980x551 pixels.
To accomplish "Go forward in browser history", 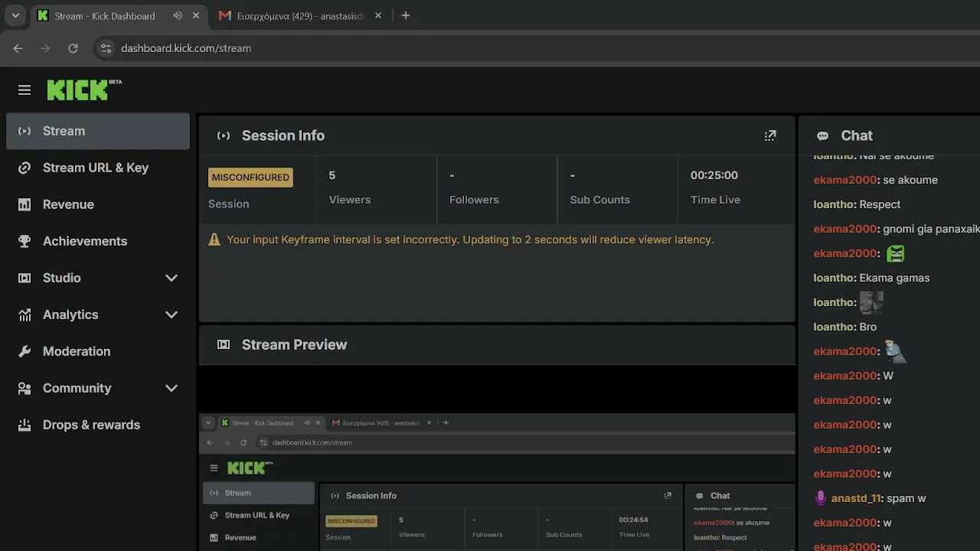I will 45,48.
